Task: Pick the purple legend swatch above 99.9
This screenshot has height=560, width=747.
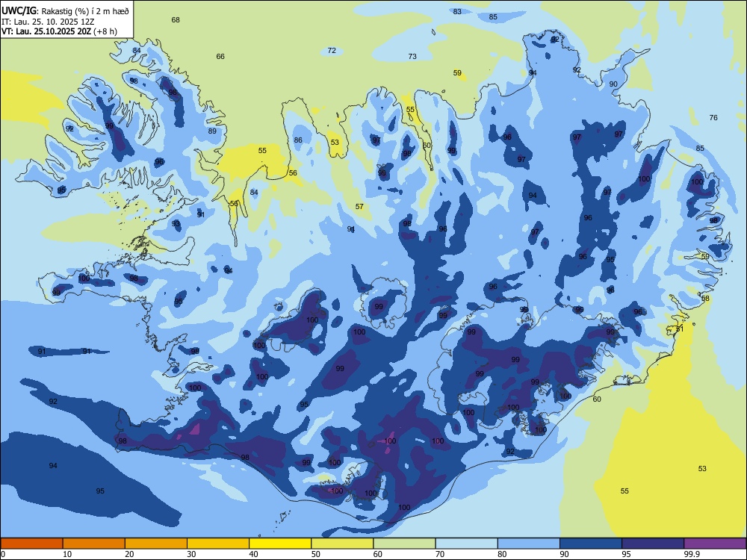Action: 715,544
